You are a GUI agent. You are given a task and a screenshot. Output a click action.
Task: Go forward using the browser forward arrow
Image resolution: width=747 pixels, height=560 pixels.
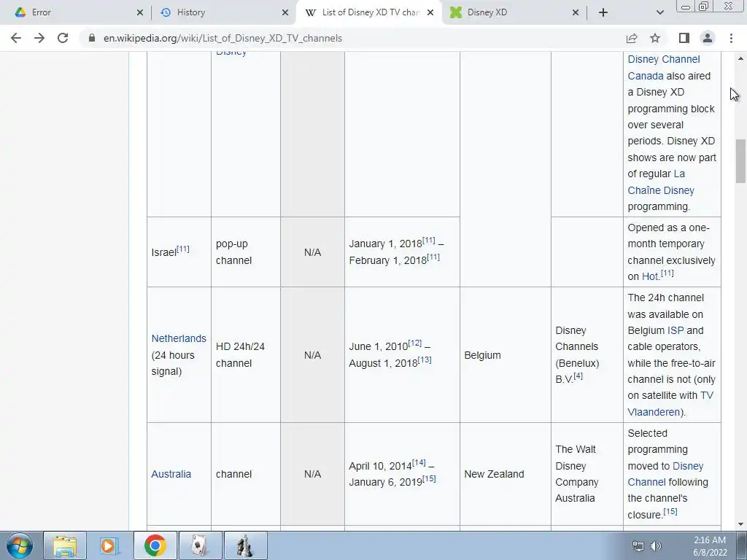click(x=39, y=38)
